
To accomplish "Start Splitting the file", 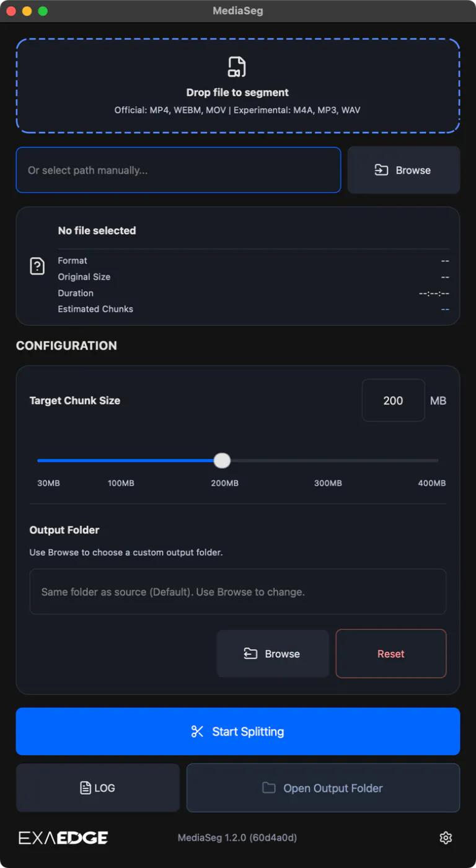I will 238,732.
